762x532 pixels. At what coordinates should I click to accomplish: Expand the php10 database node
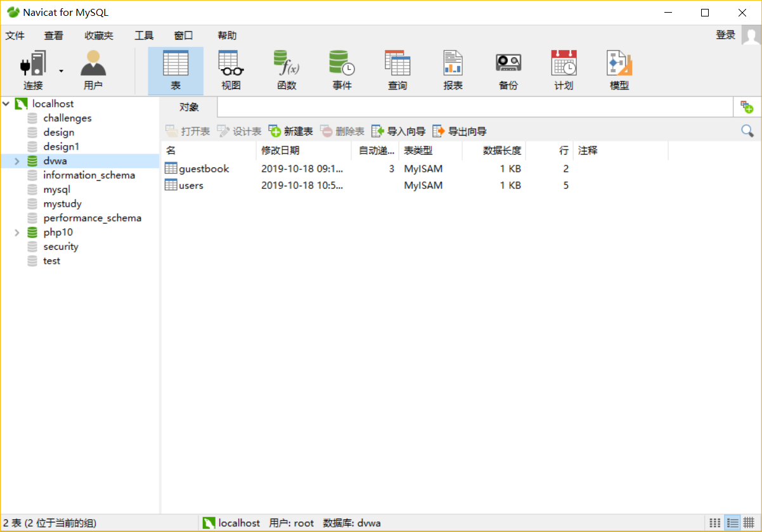pos(17,233)
